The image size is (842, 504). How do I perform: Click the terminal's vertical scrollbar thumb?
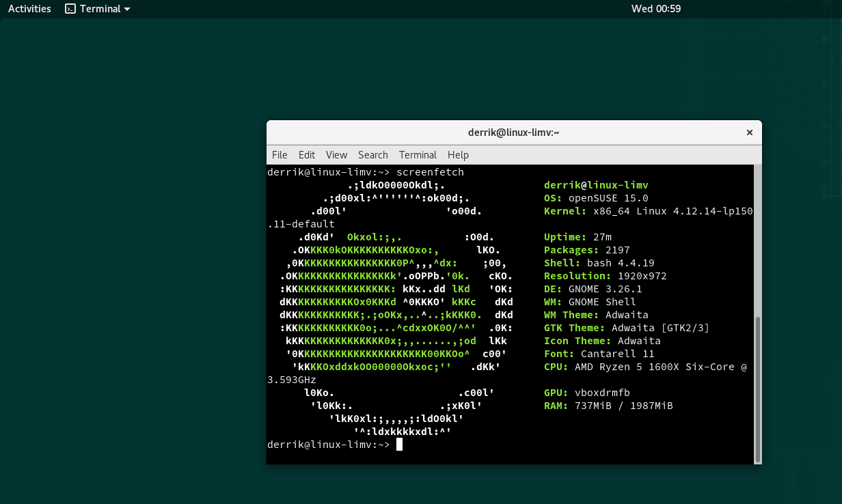[757, 388]
